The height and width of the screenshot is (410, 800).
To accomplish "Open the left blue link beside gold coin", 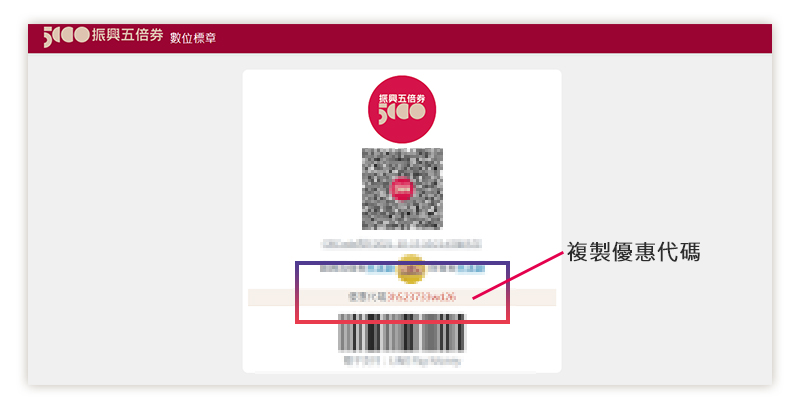I will tap(383, 268).
